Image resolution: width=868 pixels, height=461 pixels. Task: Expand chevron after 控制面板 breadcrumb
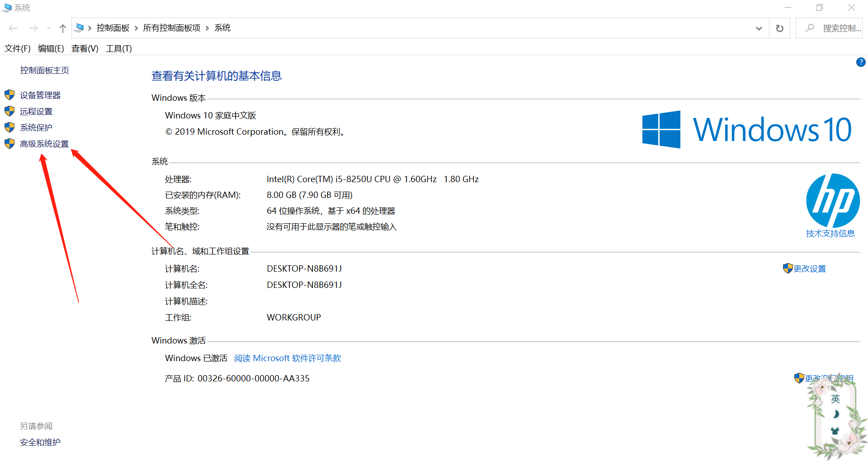pyautogui.click(x=136, y=28)
